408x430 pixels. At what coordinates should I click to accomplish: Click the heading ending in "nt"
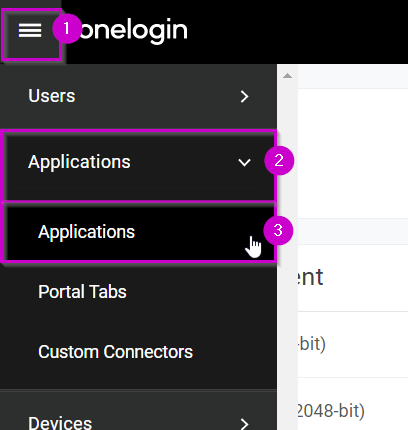coord(310,277)
